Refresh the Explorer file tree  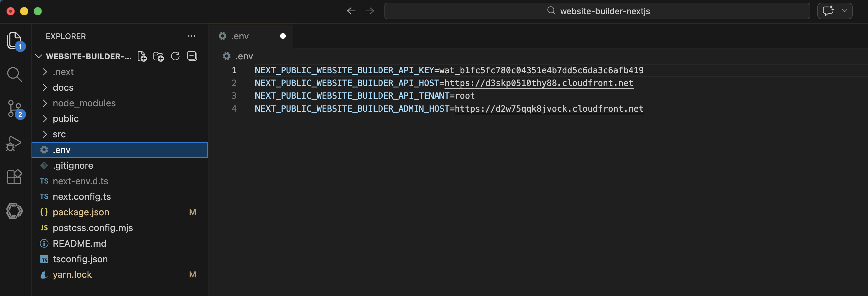(175, 56)
